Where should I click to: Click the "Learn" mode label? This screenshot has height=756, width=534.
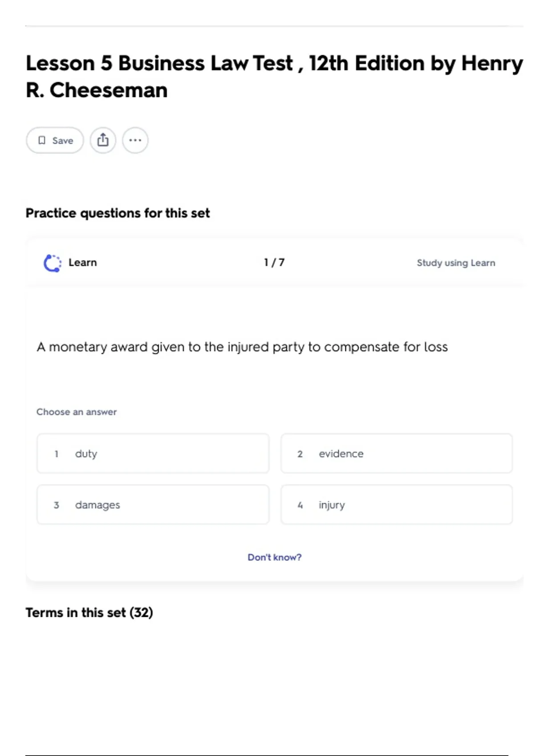83,262
